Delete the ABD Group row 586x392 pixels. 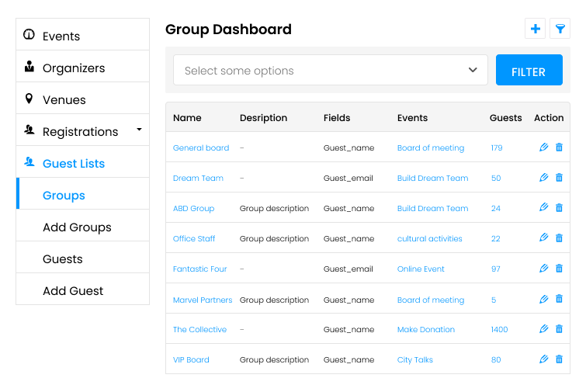[559, 207]
